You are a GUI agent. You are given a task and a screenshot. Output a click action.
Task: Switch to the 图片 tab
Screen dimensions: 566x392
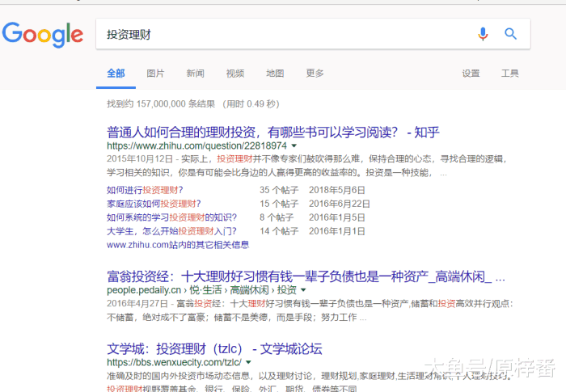coord(155,74)
